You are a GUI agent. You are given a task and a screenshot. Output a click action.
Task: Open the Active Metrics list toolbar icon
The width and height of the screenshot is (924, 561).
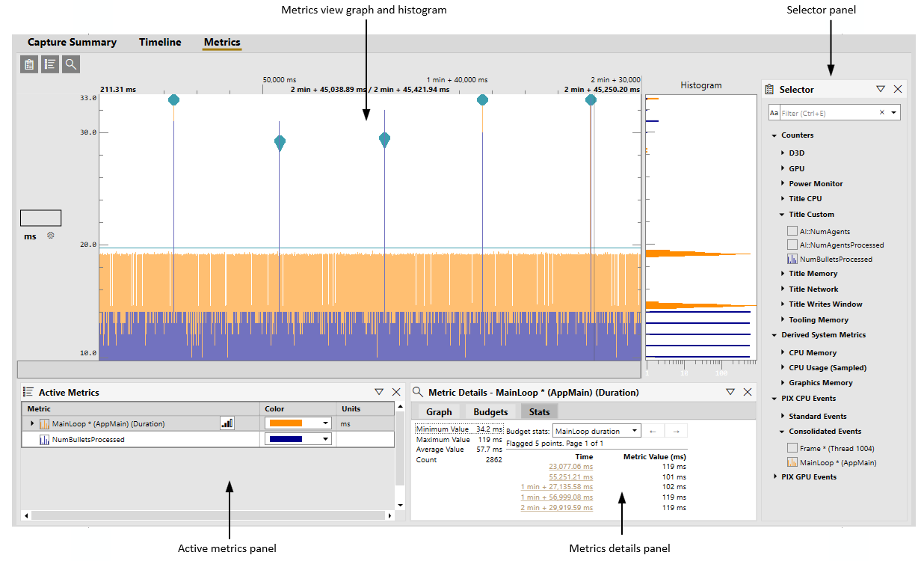[x=49, y=65]
